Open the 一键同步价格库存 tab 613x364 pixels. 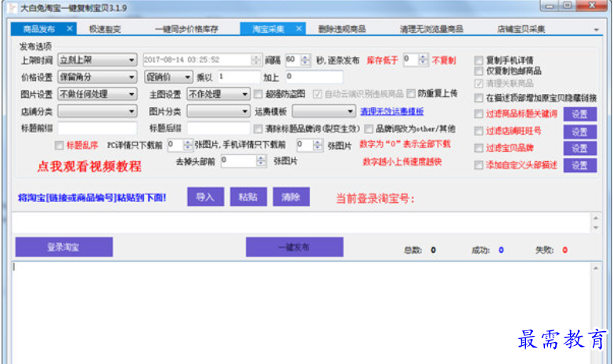(x=186, y=29)
